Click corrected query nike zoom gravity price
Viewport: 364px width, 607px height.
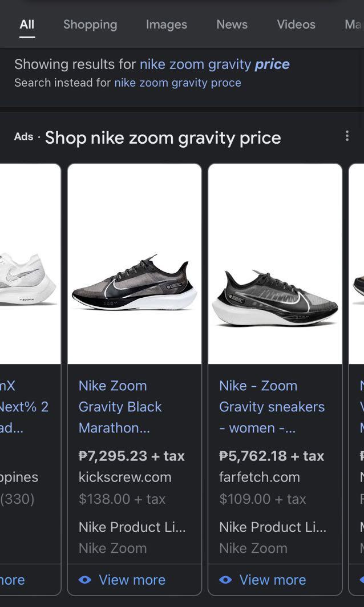pyautogui.click(x=215, y=64)
